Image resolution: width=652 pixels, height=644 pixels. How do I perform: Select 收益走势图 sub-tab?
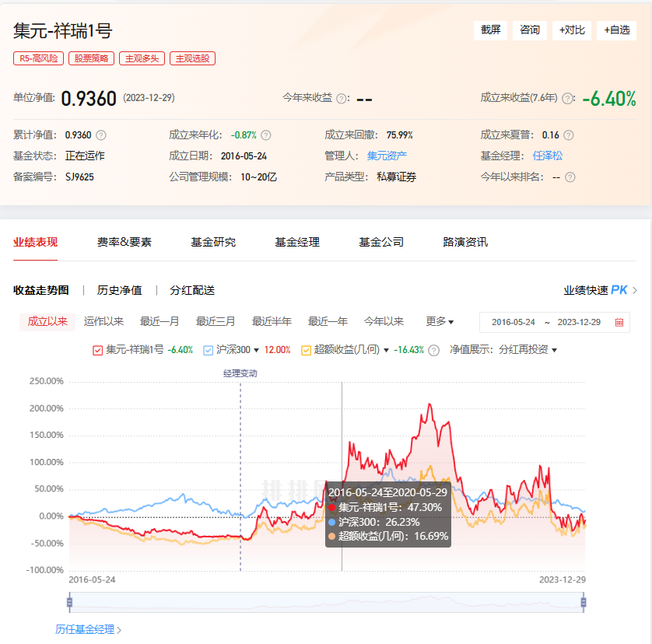pyautogui.click(x=40, y=290)
